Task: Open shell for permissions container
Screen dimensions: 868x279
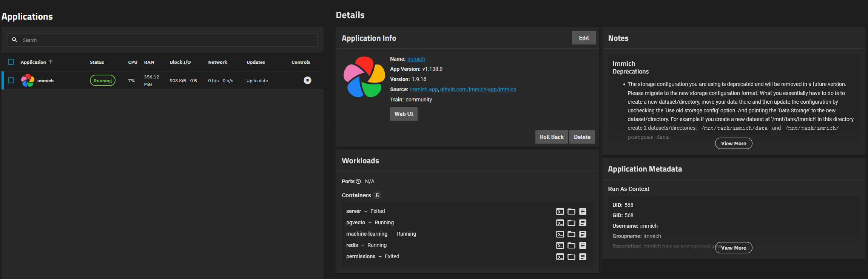Action: pos(560,257)
